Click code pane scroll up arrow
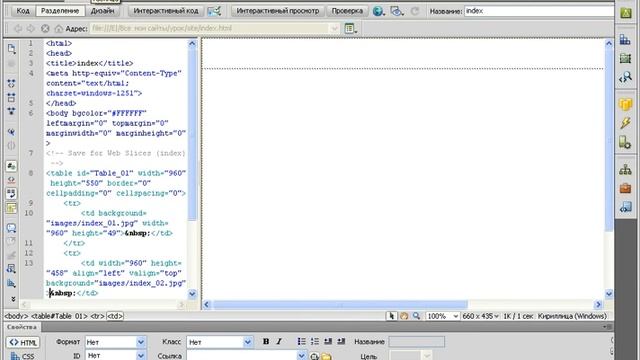Image resolution: width=640 pixels, height=360 pixels. point(192,43)
